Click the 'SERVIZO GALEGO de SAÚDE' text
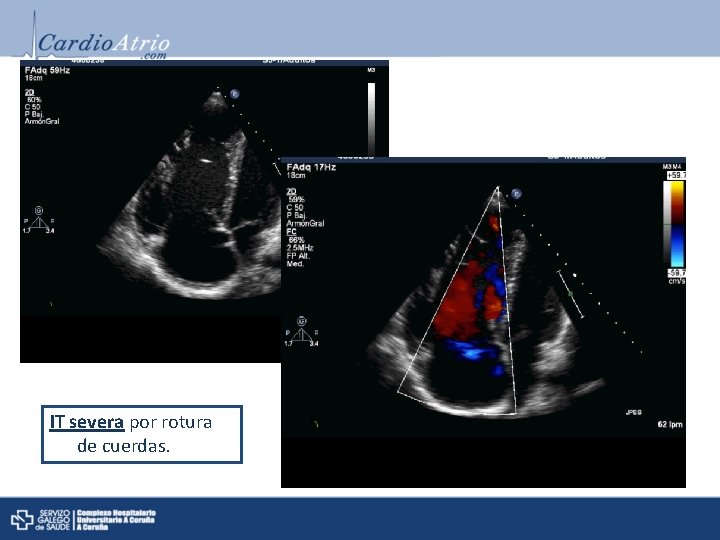Image resolution: width=720 pixels, height=540 pixels. click(53, 520)
